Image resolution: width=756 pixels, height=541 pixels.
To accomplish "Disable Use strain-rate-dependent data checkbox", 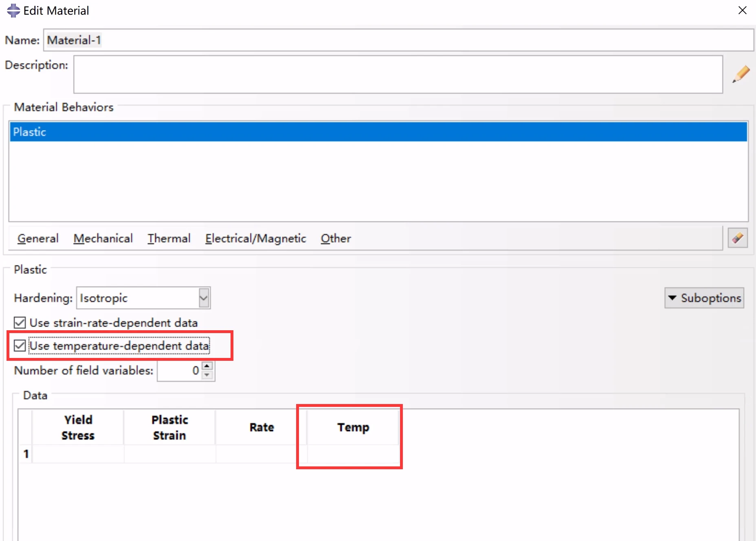I will pyautogui.click(x=20, y=322).
